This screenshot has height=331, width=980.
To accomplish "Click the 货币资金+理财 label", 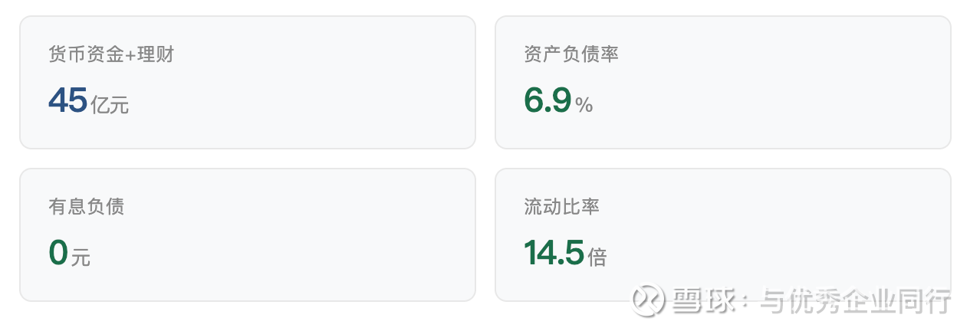I will coord(111,54).
